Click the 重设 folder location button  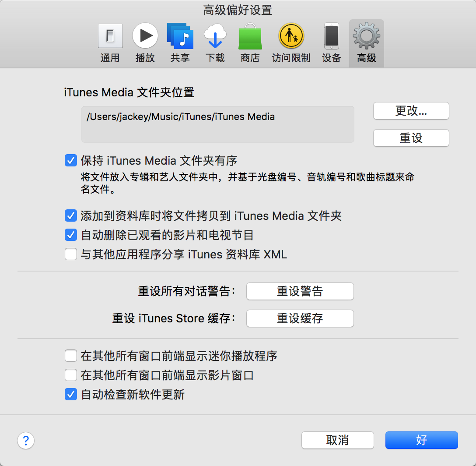[x=411, y=138]
